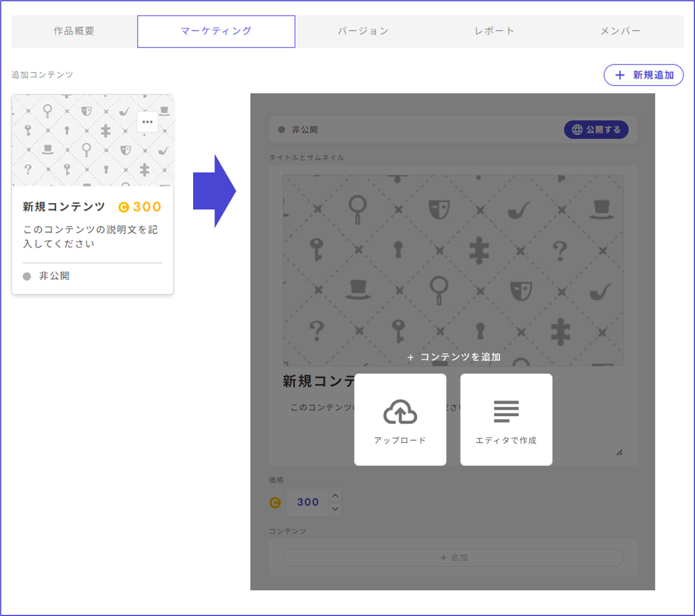Open the メンバー tab

click(x=620, y=31)
